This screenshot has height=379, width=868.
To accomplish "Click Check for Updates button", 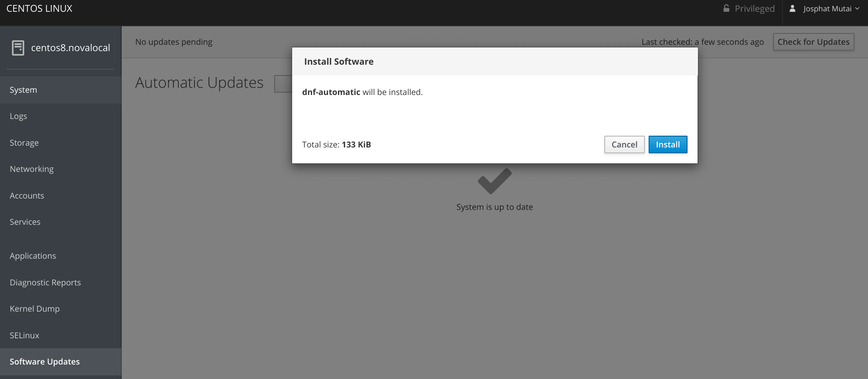I will pos(813,42).
